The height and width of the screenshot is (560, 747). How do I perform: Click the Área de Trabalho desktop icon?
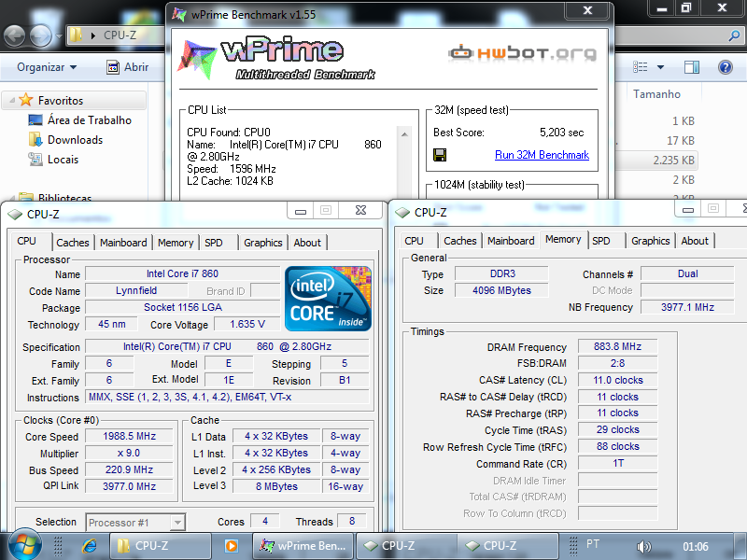tap(35, 120)
